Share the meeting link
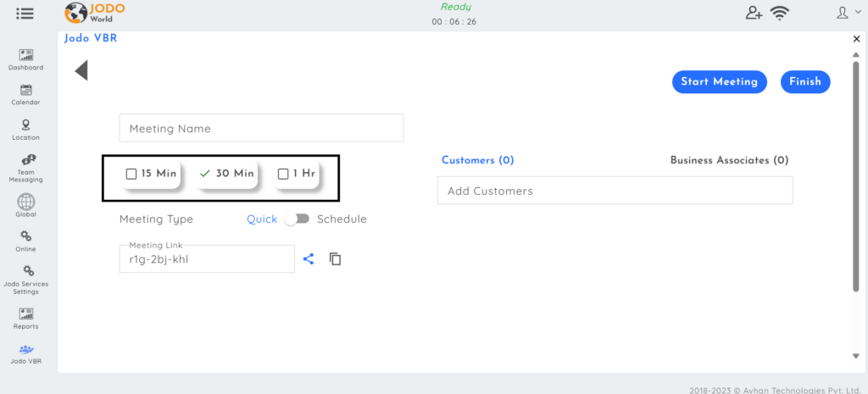The width and height of the screenshot is (868, 394). click(x=309, y=258)
